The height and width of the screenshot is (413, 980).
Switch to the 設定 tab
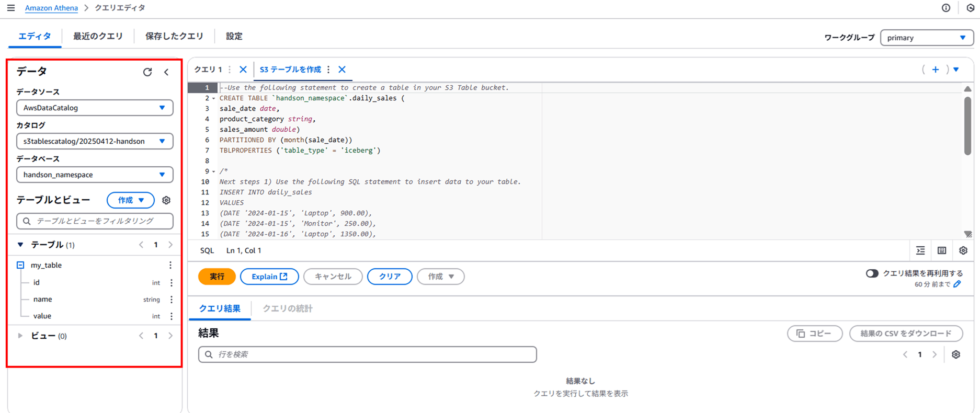(234, 36)
